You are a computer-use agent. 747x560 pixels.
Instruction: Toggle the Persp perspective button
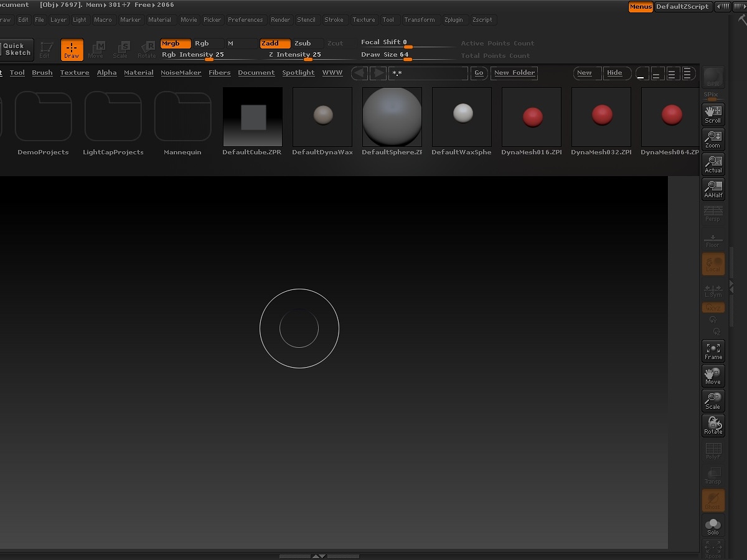point(713,214)
